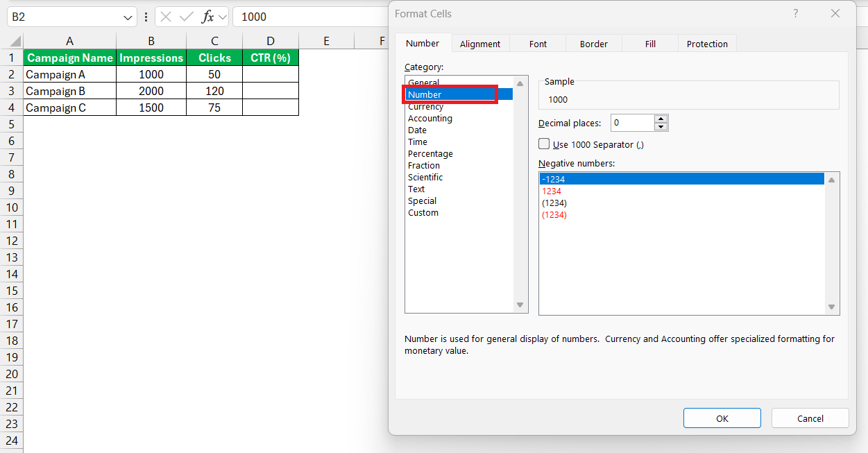This screenshot has height=453, width=868.
Task: Click formula bar showing 1000
Action: [309, 17]
